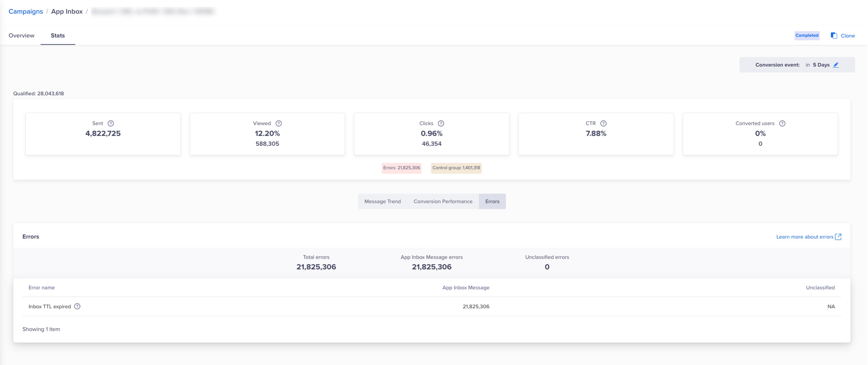The height and width of the screenshot is (365, 868).
Task: Click the Unclassified column header
Action: 820,288
